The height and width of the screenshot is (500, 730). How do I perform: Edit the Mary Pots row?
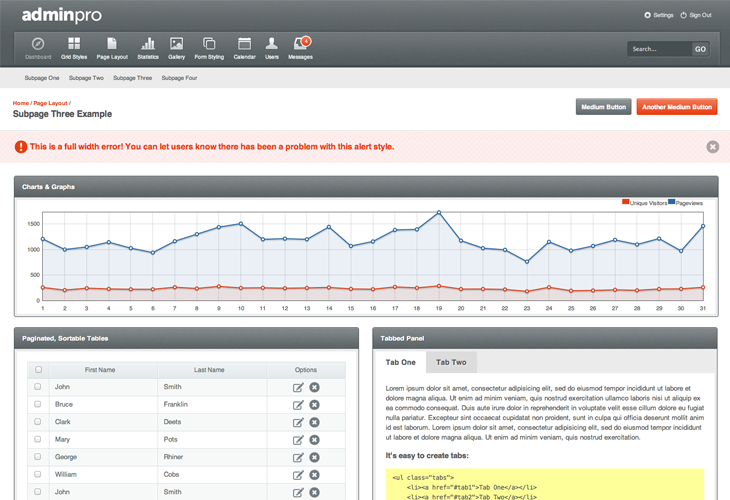298,440
